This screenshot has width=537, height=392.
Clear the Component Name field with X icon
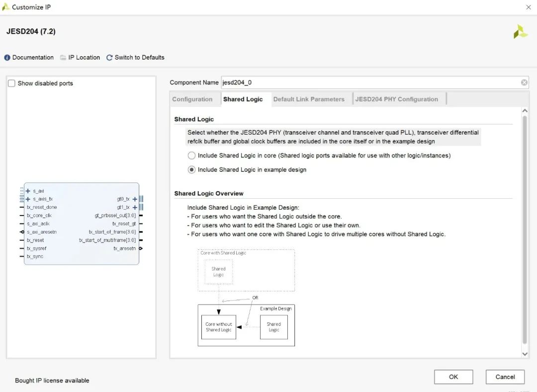tap(524, 82)
